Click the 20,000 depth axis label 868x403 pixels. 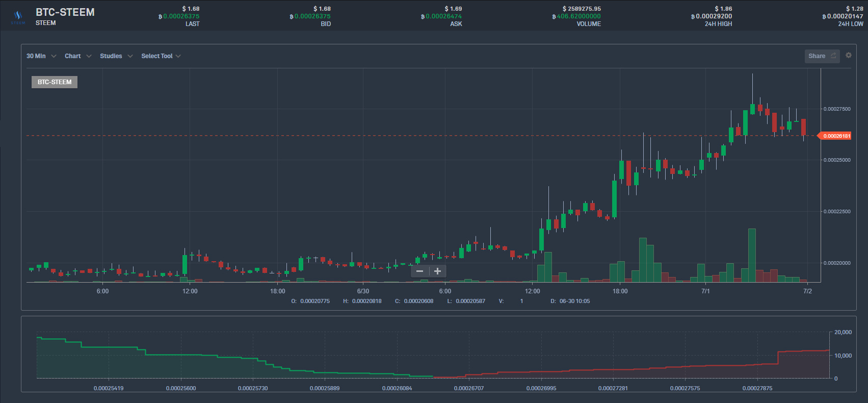click(x=843, y=332)
